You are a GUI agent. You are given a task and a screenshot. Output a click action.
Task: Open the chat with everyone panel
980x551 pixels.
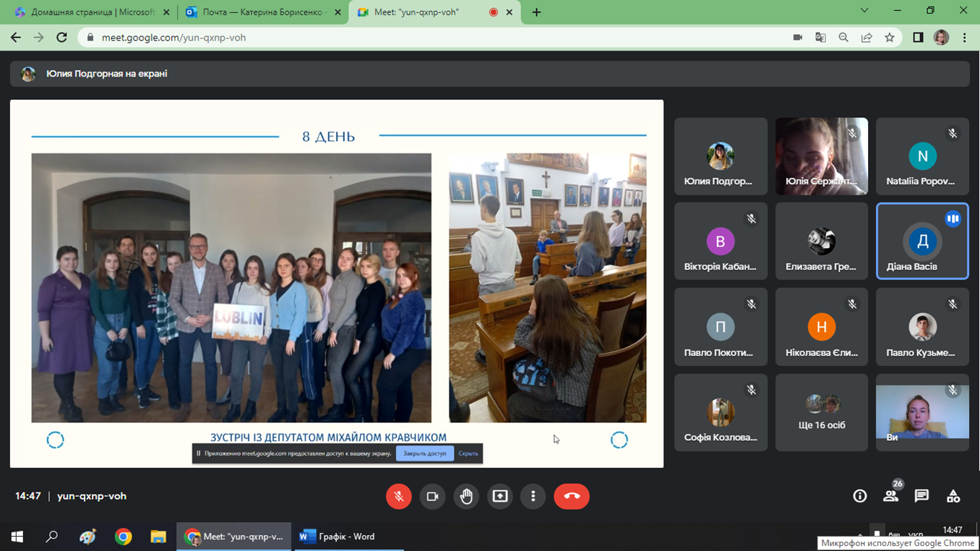pyautogui.click(x=921, y=496)
